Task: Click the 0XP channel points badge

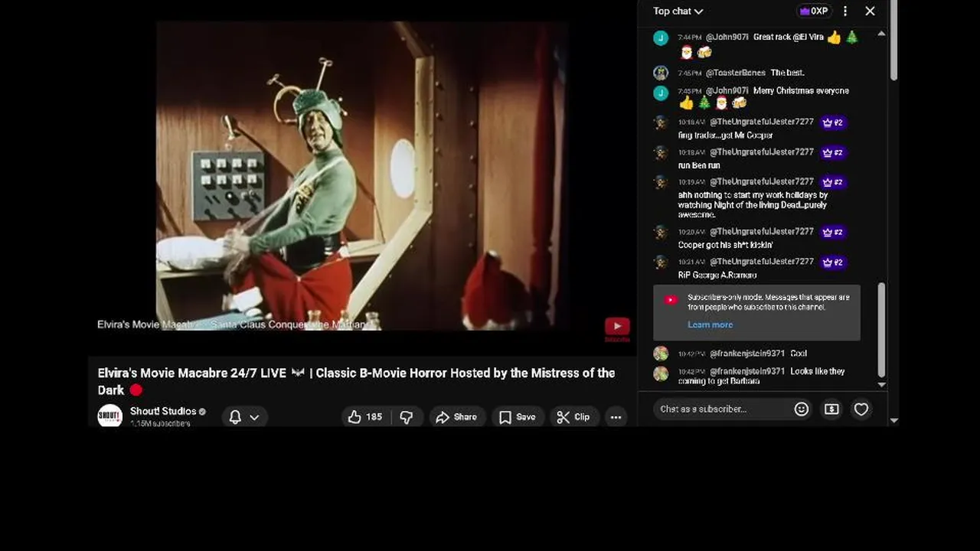Action: coord(814,11)
